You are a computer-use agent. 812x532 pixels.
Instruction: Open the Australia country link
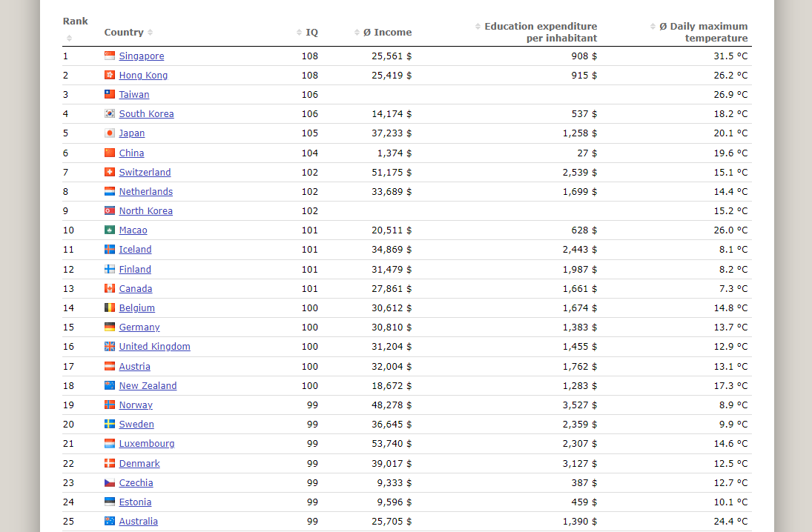click(x=138, y=521)
